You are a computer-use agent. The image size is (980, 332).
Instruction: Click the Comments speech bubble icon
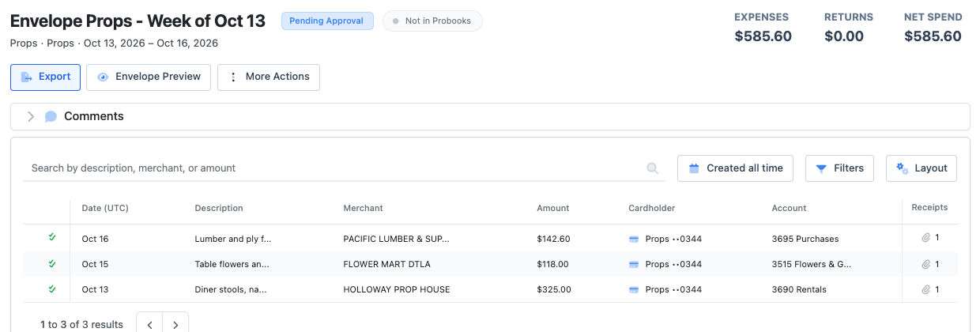[51, 116]
